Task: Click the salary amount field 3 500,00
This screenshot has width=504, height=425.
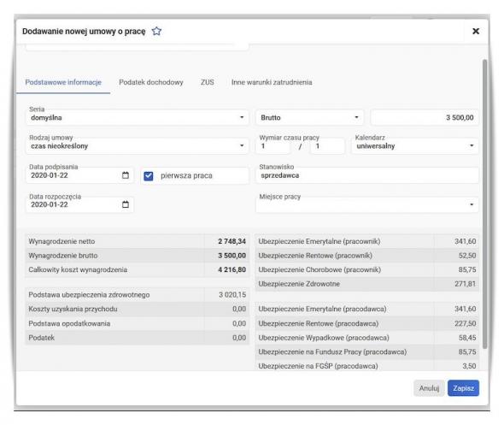Action: point(425,117)
